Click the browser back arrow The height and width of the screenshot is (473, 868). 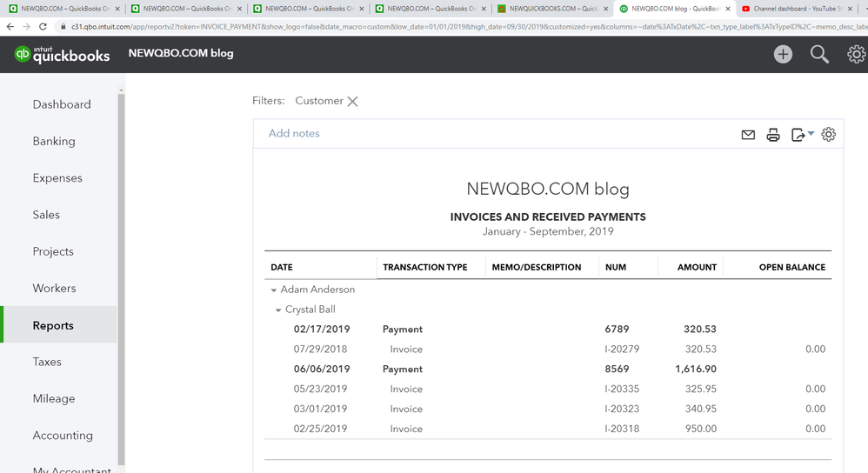coord(10,27)
